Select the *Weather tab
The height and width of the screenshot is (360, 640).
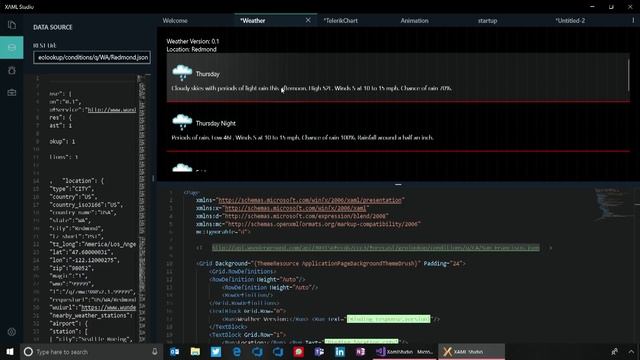pyautogui.click(x=253, y=20)
